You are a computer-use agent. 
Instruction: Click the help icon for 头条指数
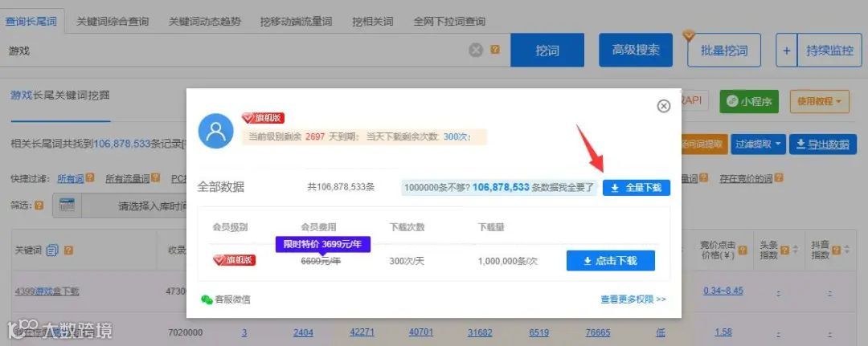784,250
